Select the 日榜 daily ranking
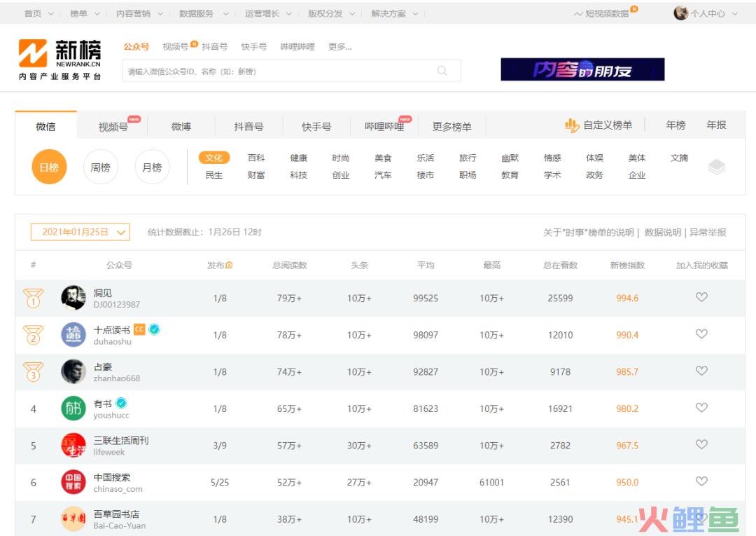The image size is (756, 536). (49, 167)
